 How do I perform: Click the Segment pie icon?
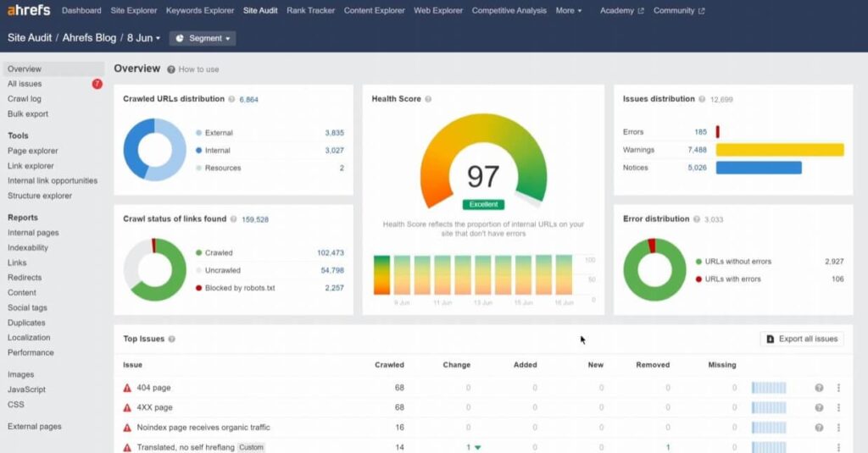pos(180,38)
